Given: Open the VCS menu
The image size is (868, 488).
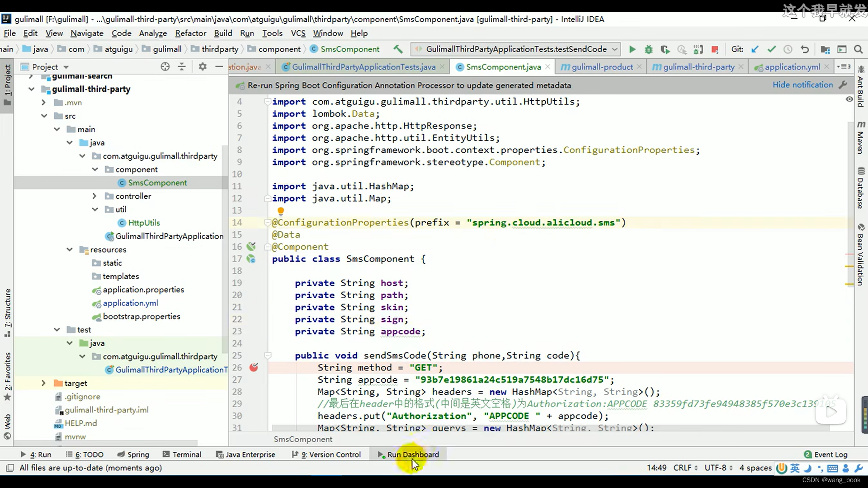Looking at the screenshot, I should click(x=298, y=33).
